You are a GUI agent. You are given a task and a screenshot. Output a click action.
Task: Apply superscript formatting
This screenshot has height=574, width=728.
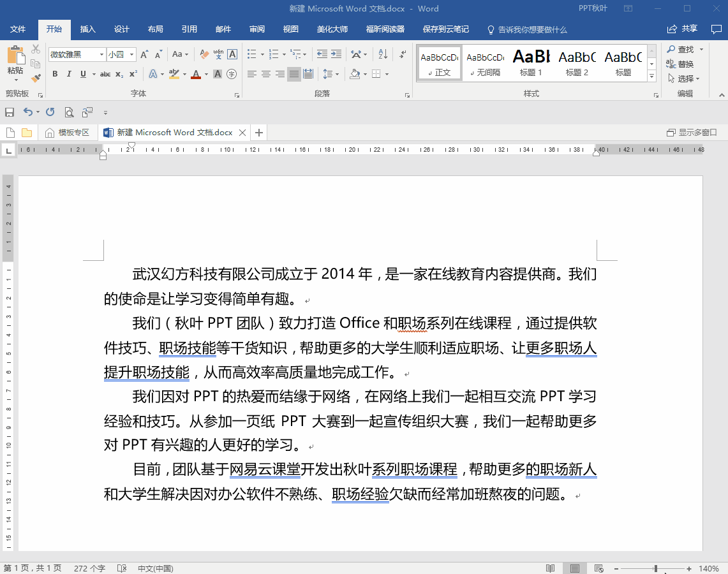pyautogui.click(x=133, y=74)
